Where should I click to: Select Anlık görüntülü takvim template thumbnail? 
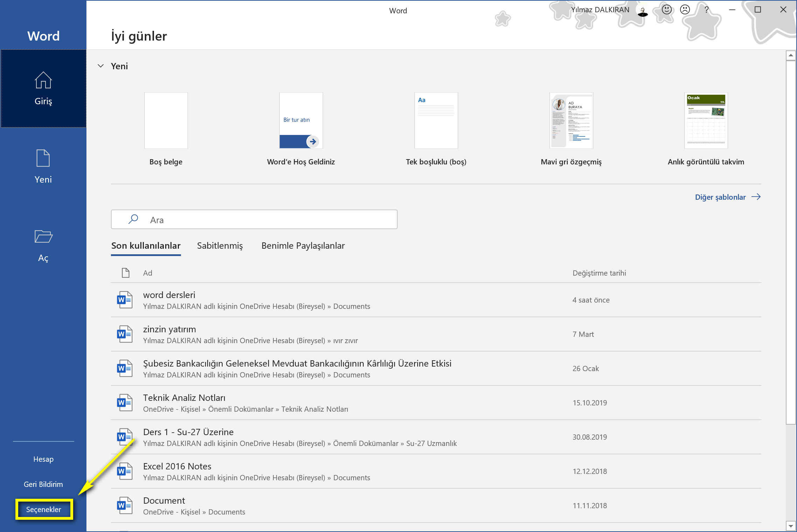pos(706,120)
